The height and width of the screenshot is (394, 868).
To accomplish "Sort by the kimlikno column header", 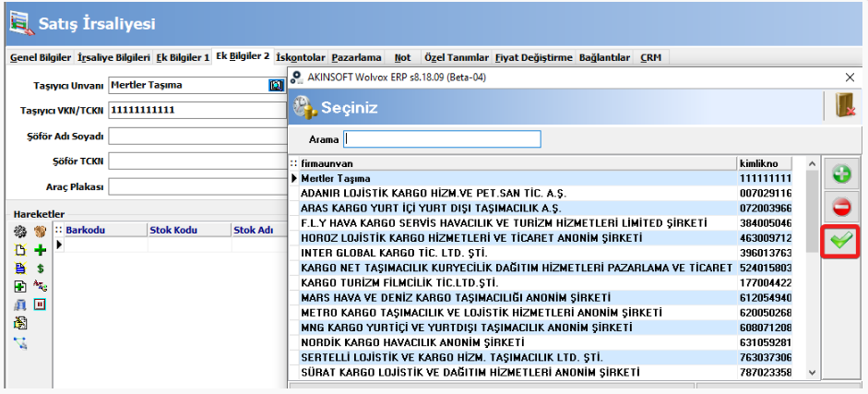I will click(765, 164).
